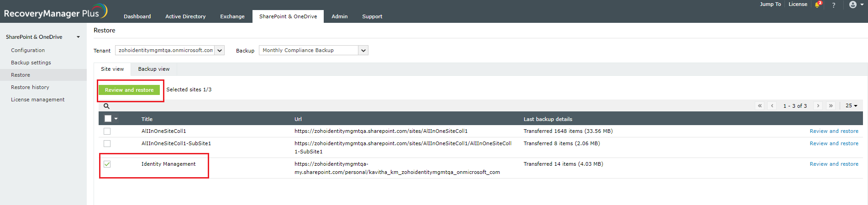
Task: Open rows-per-page 25 dropdown
Action: (x=851, y=105)
